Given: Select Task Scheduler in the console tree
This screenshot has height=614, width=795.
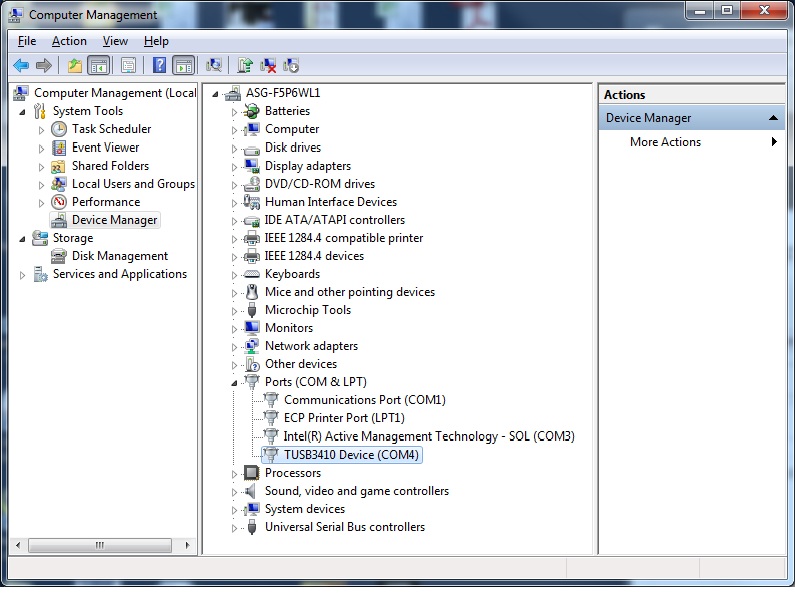Looking at the screenshot, I should click(x=112, y=129).
